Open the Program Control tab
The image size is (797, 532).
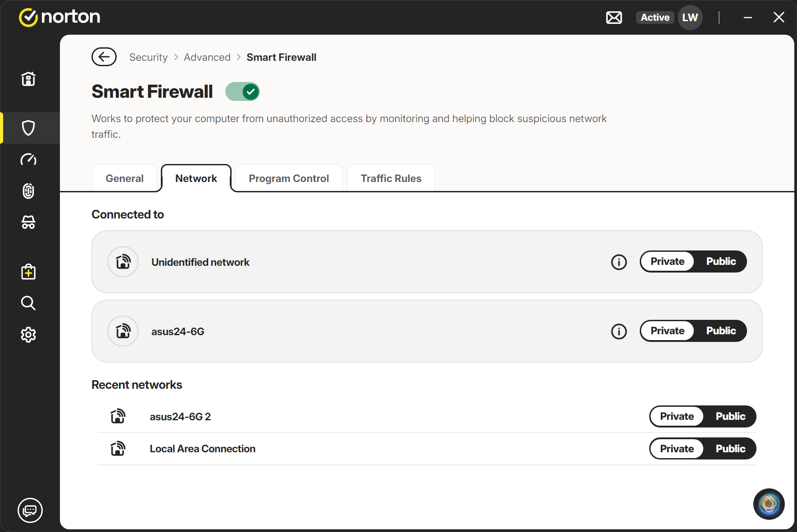(289, 178)
